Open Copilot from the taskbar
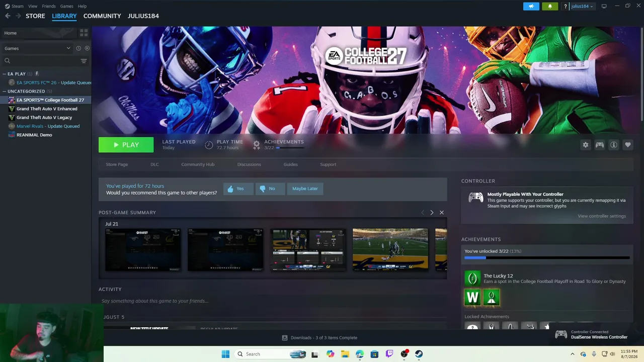Viewport: 644px width, 362px height. click(330, 354)
